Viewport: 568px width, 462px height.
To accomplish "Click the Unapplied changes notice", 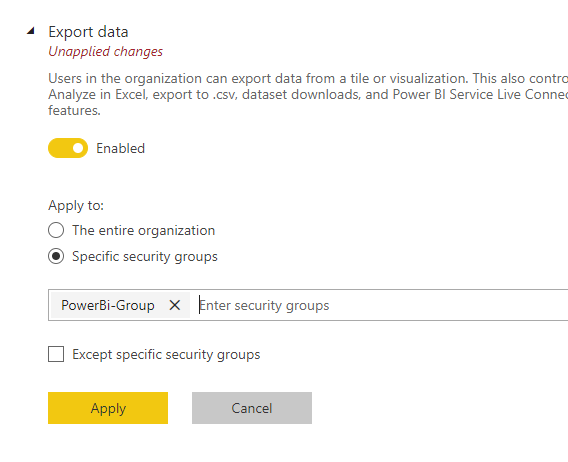I will (x=105, y=51).
